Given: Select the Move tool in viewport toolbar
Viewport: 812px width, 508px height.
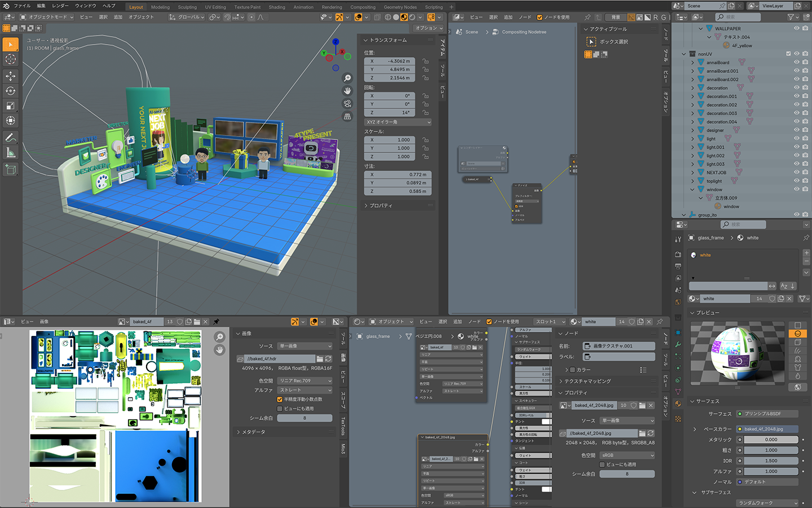Looking at the screenshot, I should [11, 76].
